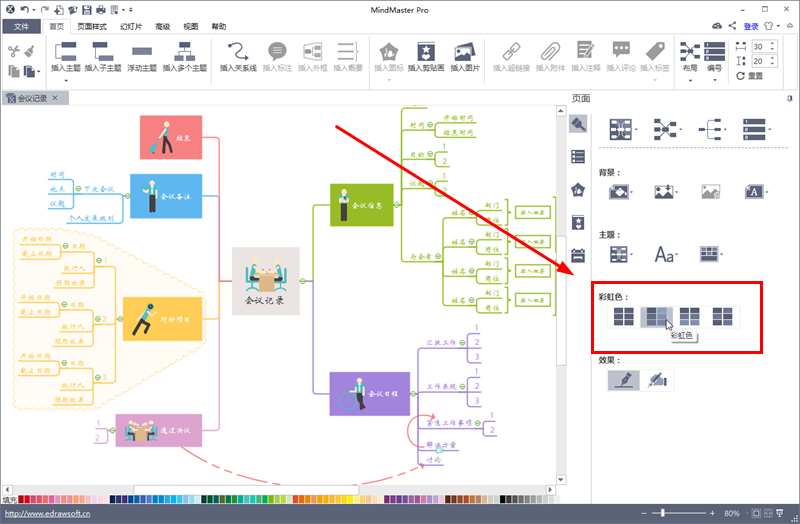Open the calendar task side tab
The height and width of the screenshot is (524, 800).
pos(578,255)
